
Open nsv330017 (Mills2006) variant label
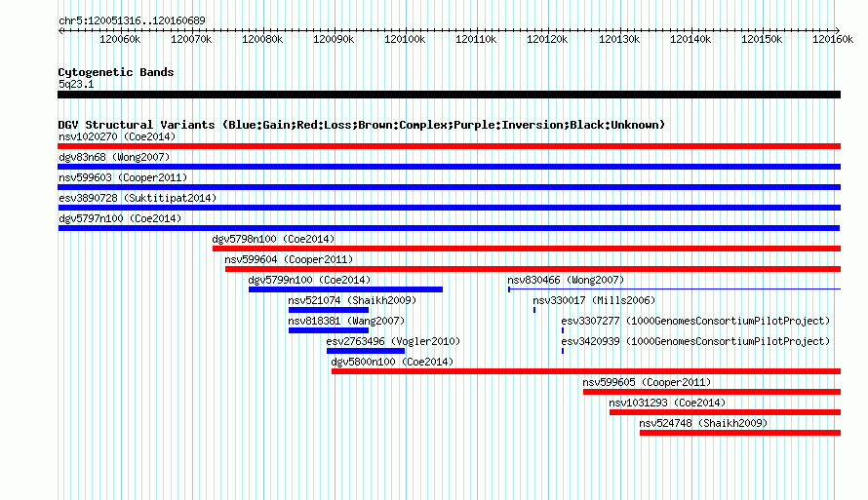(x=594, y=300)
